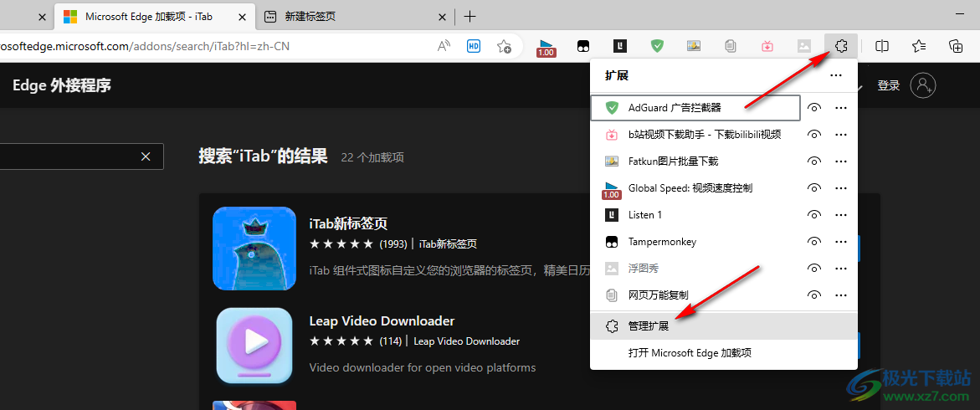This screenshot has height=410, width=980.
Task: Toggle b站视频下载助手 visibility eye
Action: pos(813,135)
